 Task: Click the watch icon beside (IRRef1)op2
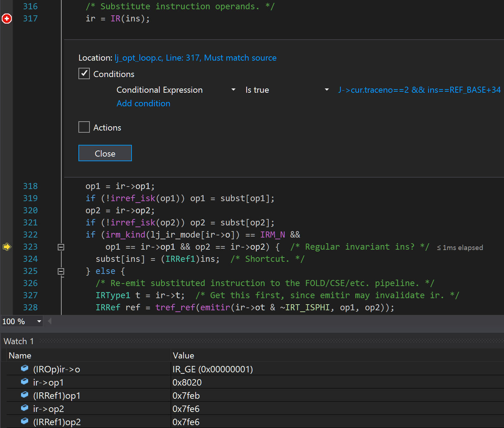coord(25,421)
